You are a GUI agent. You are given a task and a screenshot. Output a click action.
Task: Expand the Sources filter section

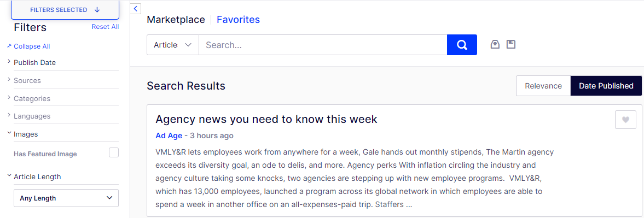tap(63, 81)
